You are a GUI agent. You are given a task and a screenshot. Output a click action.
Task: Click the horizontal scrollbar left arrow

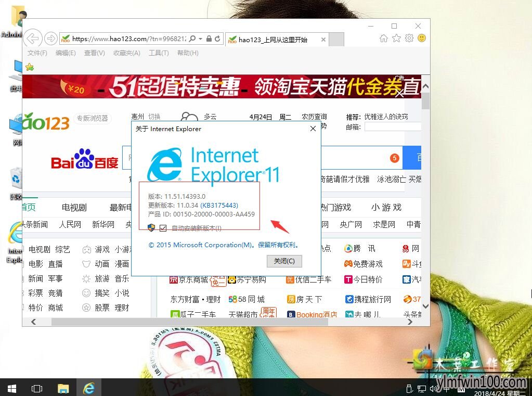(x=33, y=322)
